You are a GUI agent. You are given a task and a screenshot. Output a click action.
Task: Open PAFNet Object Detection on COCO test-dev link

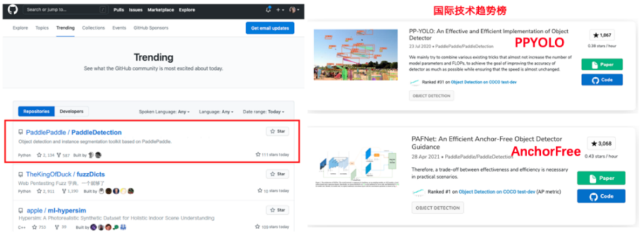coord(497,192)
